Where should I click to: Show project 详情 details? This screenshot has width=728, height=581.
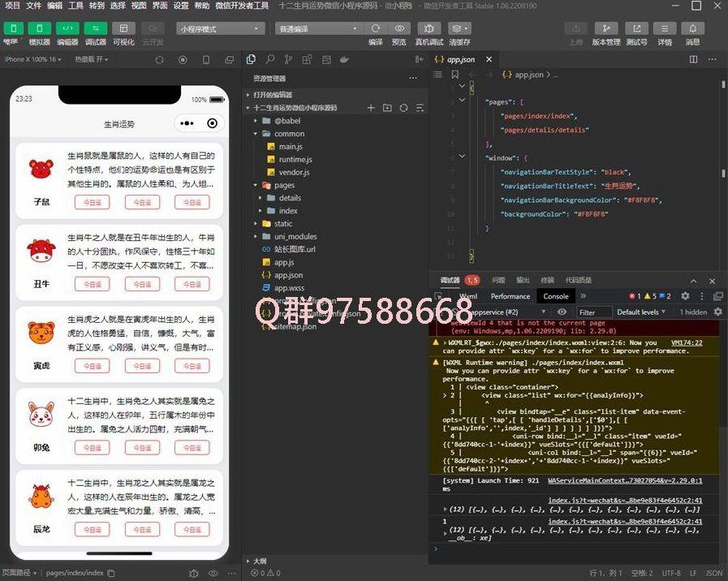665,28
